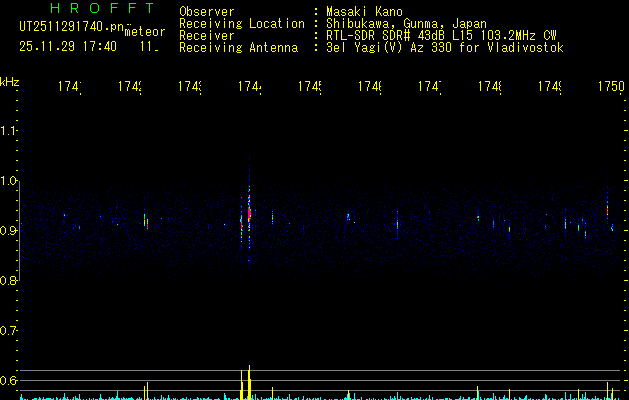Click the 1750 time label on the axis
The width and height of the screenshot is (629, 400).
pos(610,88)
